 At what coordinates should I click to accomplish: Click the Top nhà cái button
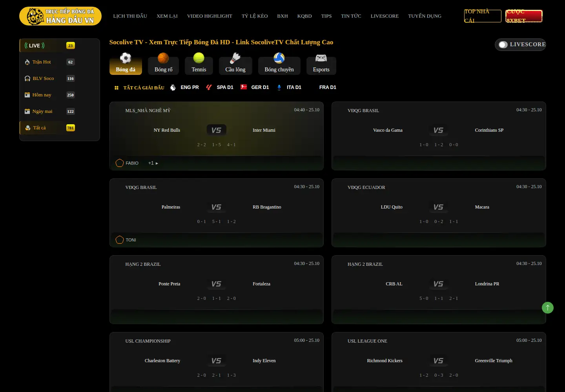point(483,16)
